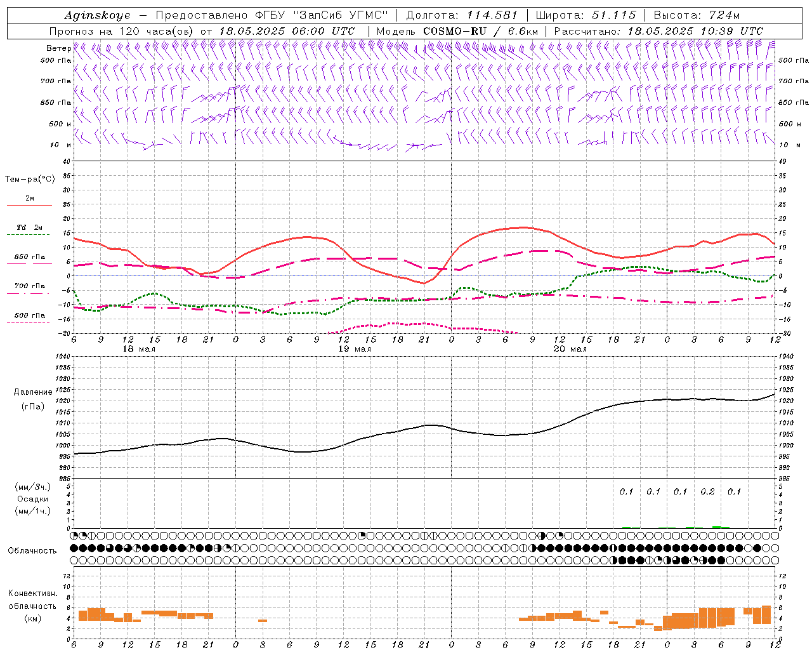Click the 'Ветер' wind panel label
The height and width of the screenshot is (650, 812).
[58, 48]
